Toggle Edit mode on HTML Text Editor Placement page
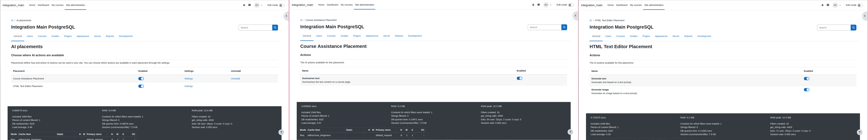 (860, 5)
